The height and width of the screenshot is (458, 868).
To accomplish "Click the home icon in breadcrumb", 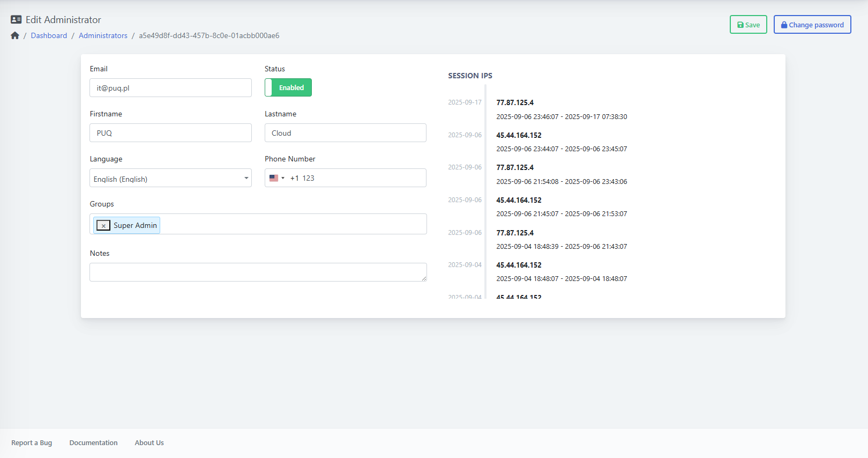I will [x=15, y=35].
